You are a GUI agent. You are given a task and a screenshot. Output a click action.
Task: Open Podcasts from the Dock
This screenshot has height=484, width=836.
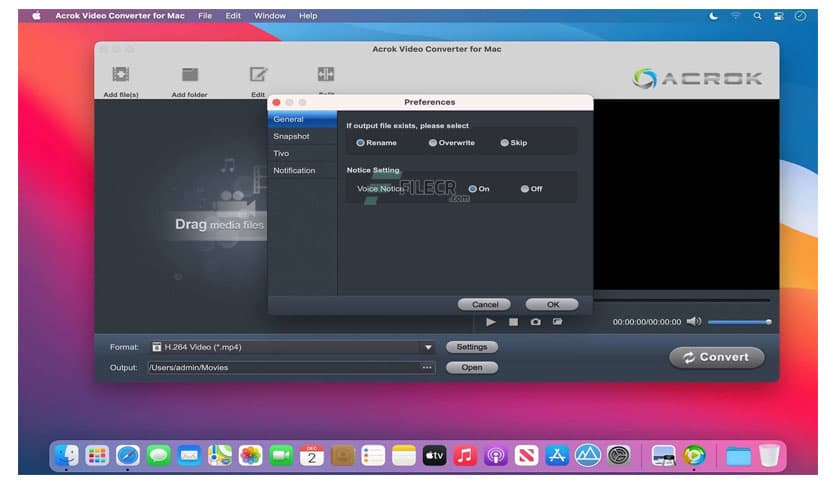point(496,456)
